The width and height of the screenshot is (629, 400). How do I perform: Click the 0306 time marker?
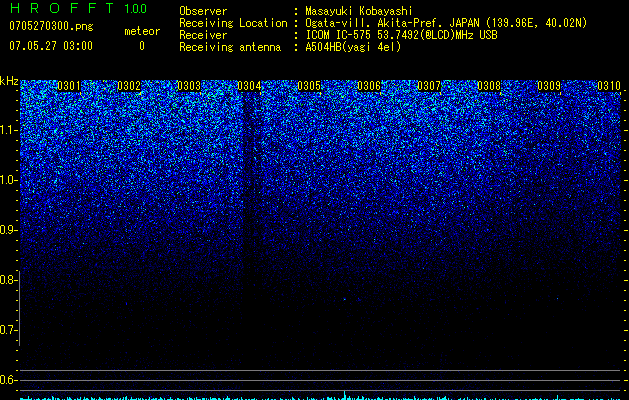tap(369, 86)
